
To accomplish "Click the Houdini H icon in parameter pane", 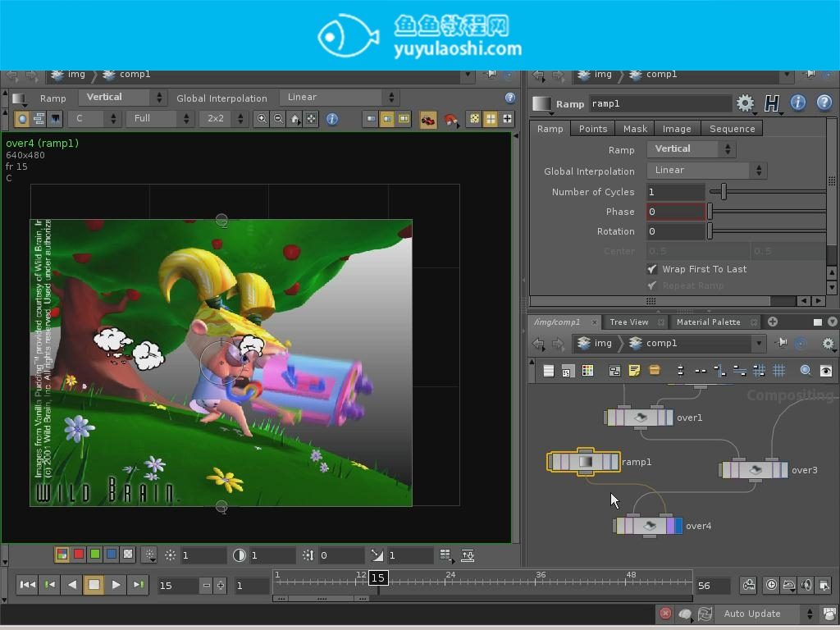I will [771, 103].
